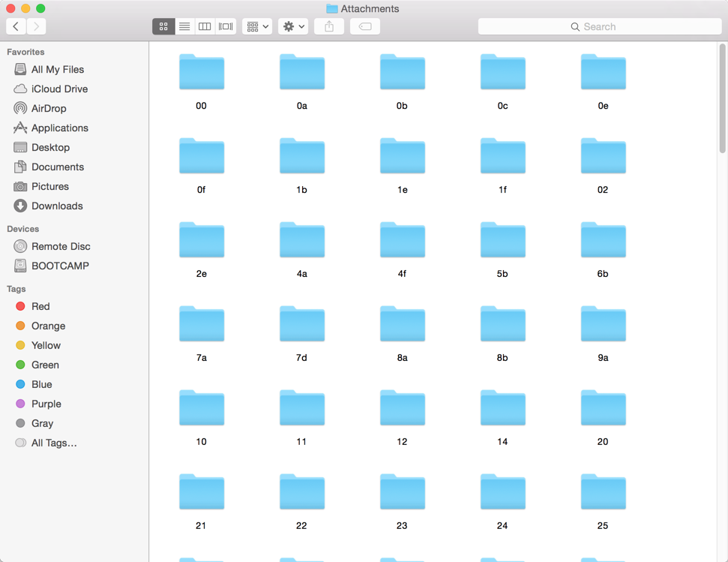Switch to column view mode
Viewport: 728px width, 562px height.
[205, 26]
